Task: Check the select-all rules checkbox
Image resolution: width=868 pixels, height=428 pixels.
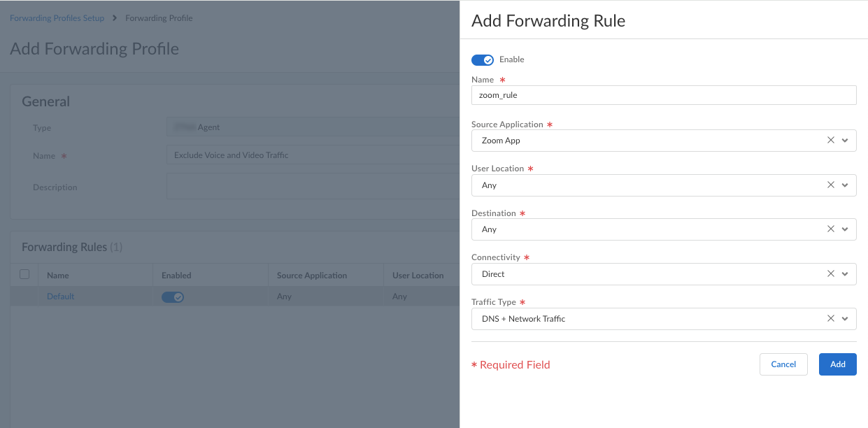Action: pos(24,274)
